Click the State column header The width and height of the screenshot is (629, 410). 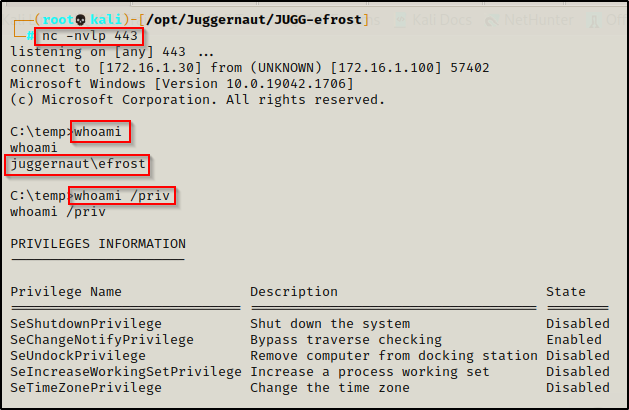(566, 292)
